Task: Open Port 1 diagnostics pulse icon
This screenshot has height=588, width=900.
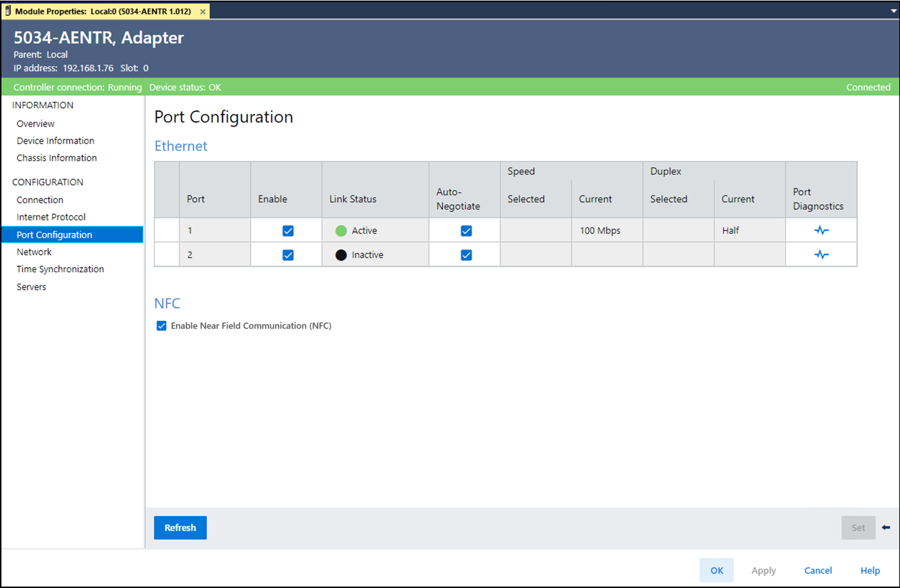Action: pos(821,230)
